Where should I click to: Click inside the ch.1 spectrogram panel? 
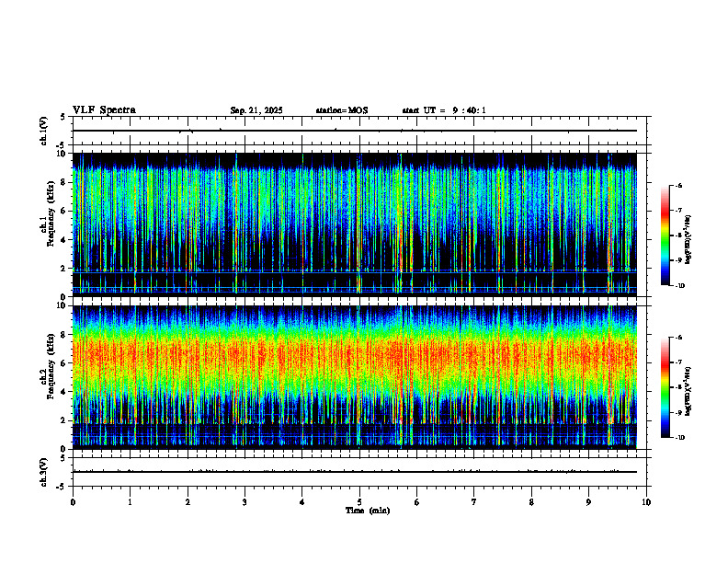[355, 224]
